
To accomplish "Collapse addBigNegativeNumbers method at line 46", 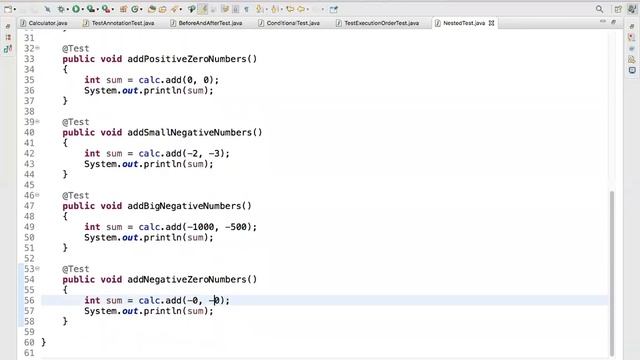I will click(x=38, y=195).
